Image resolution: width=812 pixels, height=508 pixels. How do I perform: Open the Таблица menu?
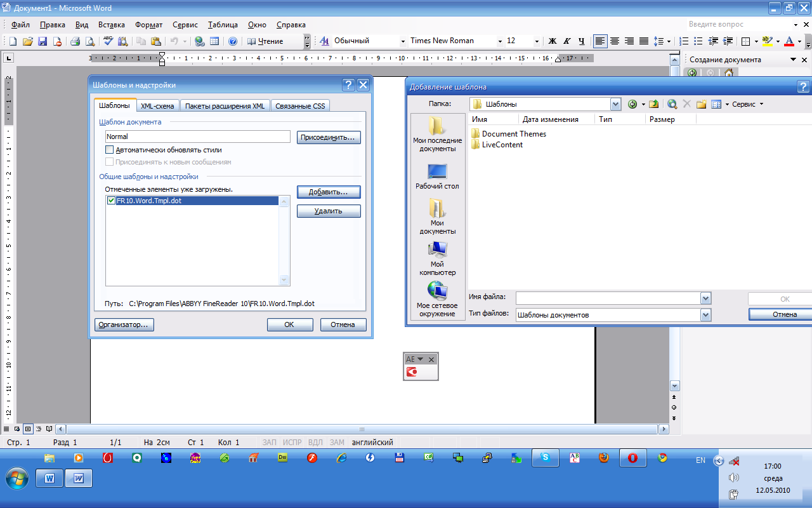223,25
